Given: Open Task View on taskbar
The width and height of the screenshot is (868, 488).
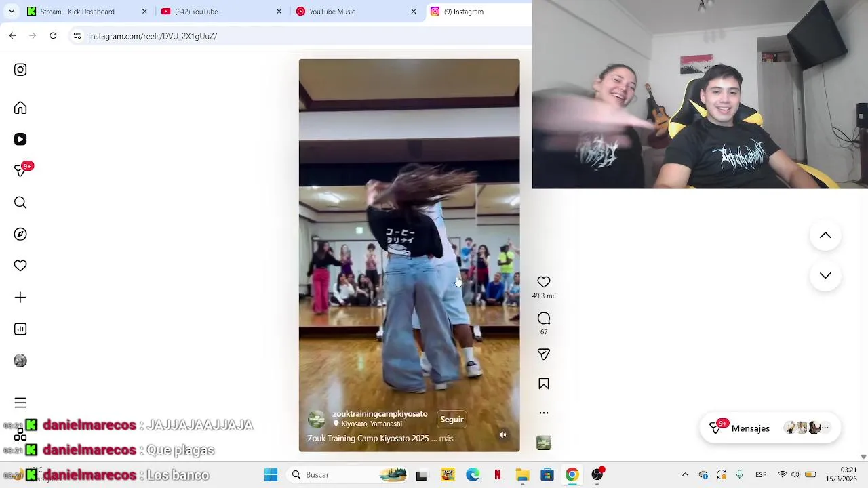Looking at the screenshot, I should click(421, 475).
